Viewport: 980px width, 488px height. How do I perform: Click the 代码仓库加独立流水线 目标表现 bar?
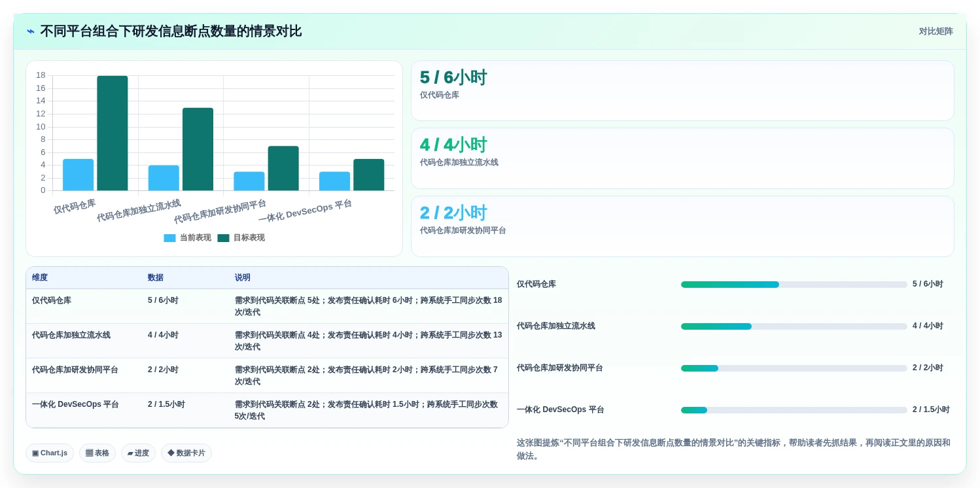198,149
